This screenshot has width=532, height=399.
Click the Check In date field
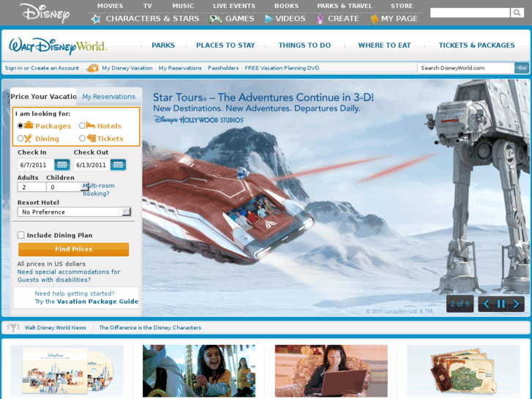[36, 165]
